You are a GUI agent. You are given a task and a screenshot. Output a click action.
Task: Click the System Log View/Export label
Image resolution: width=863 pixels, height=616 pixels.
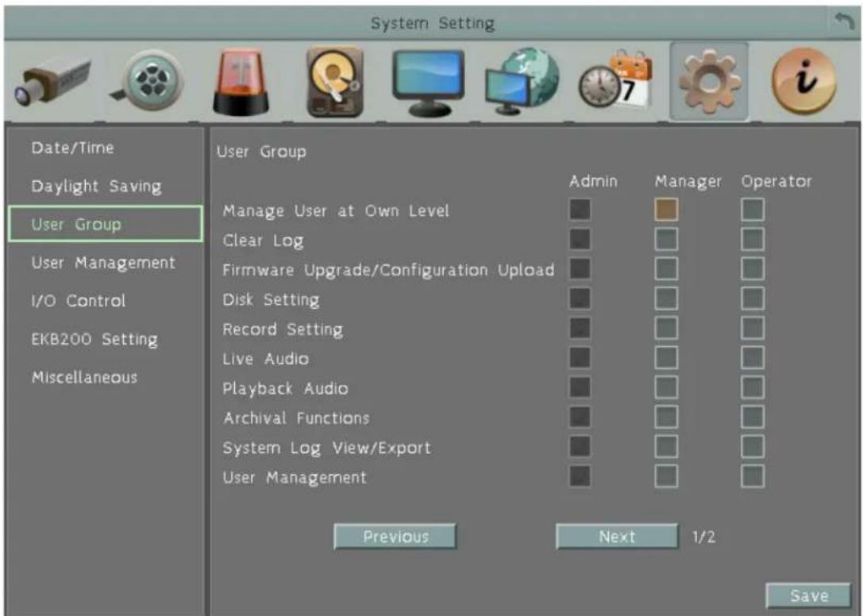326,448
